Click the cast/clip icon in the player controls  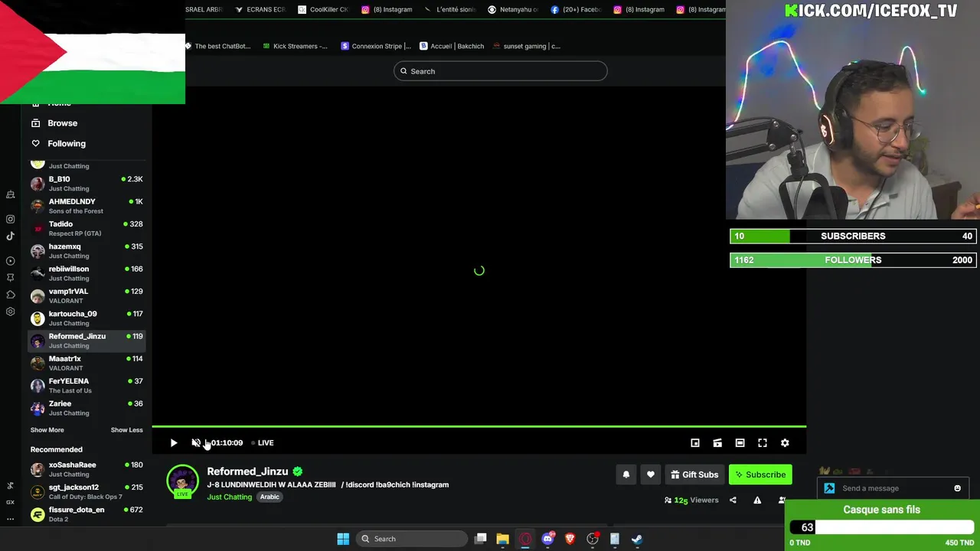click(x=717, y=443)
